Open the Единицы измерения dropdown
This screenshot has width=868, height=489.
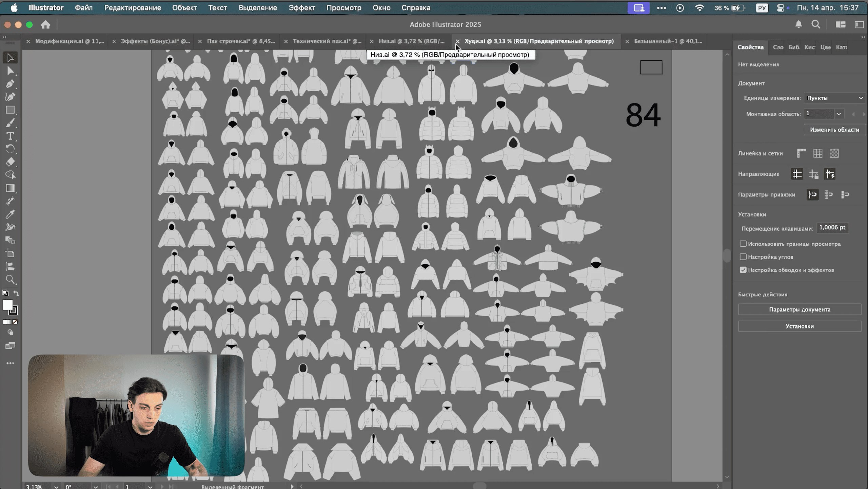coord(835,98)
